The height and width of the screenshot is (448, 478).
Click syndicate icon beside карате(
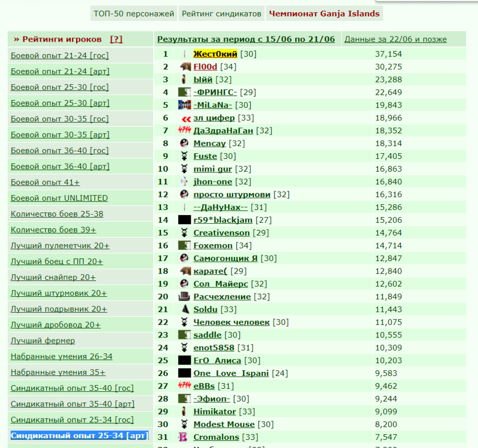coord(185,271)
